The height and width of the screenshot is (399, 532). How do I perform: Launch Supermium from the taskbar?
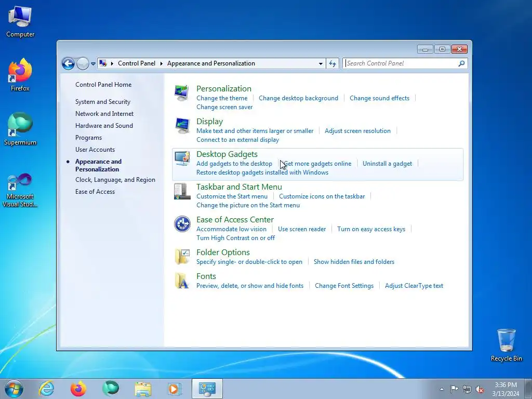tap(110, 389)
